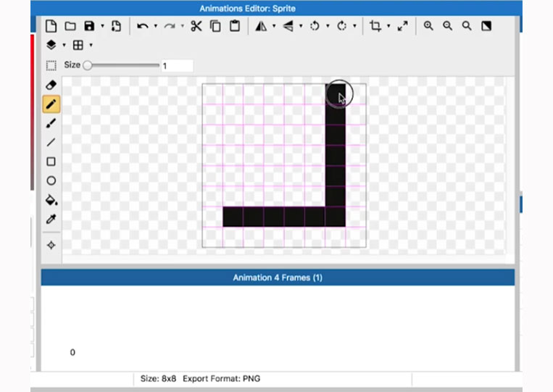Click Export Format: PNG status text
The width and height of the screenshot is (553, 392).
point(222,379)
